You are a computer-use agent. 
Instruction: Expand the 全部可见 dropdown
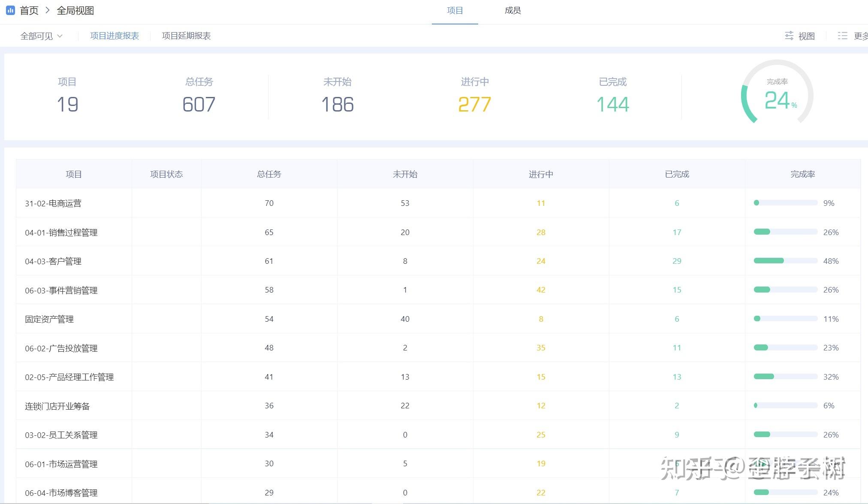coord(42,36)
